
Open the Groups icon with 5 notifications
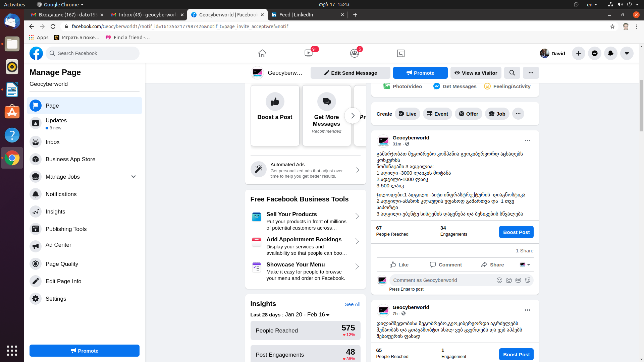355,53
